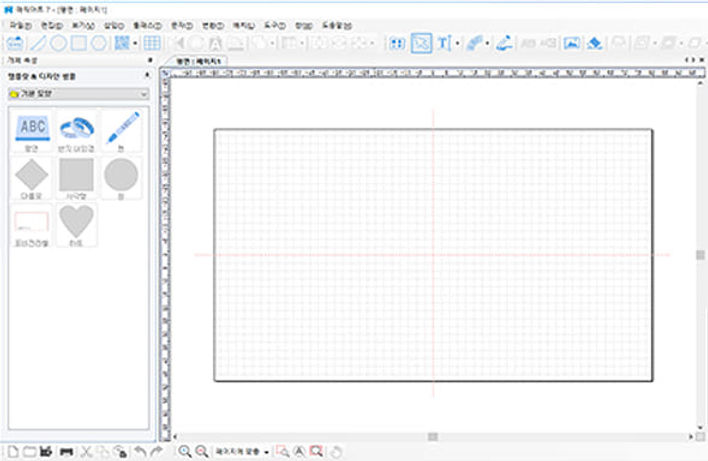Expand the 페이지에 맞춤 zoom dropdown

point(267,452)
